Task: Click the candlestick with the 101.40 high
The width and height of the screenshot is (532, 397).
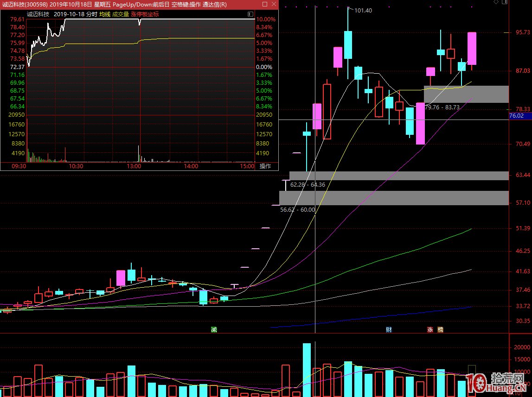Action: pyautogui.click(x=348, y=44)
